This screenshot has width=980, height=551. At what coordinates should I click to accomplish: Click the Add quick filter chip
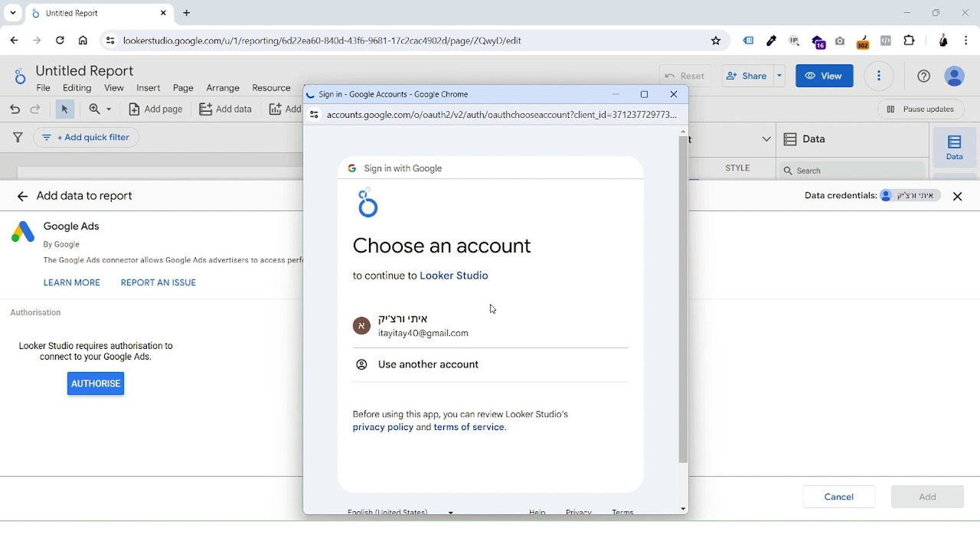86,138
